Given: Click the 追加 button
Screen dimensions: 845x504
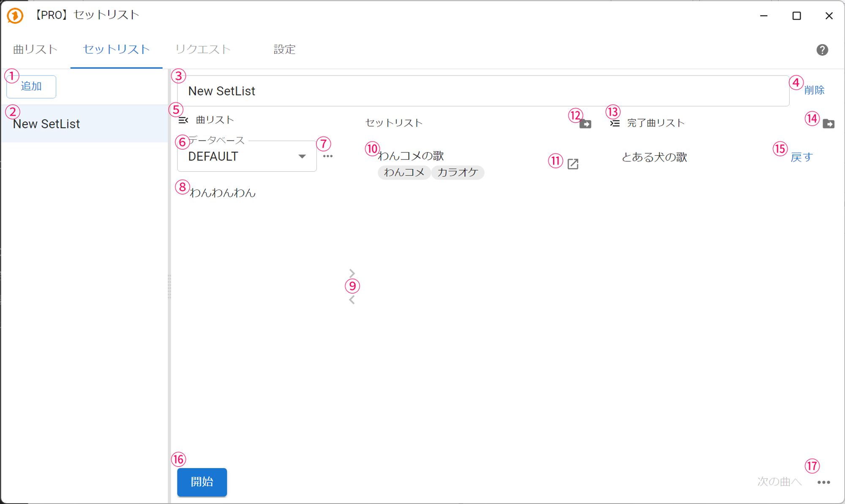Looking at the screenshot, I should tap(31, 87).
